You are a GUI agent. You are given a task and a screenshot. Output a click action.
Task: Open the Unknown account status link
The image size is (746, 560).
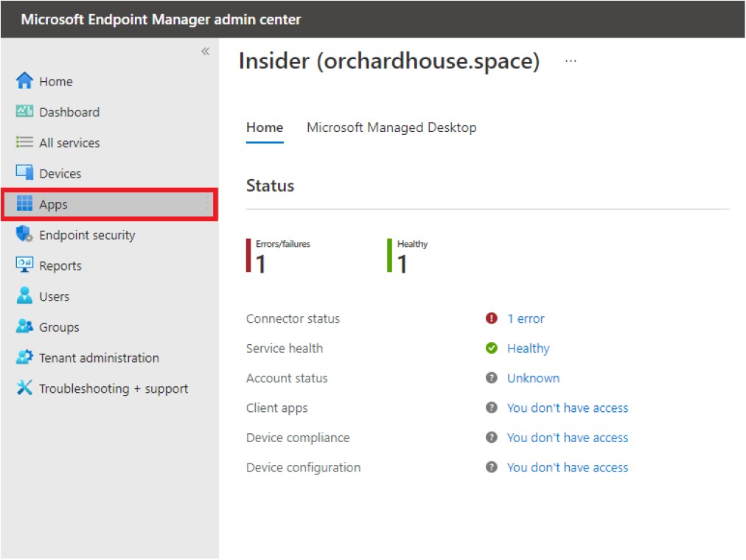click(x=533, y=378)
